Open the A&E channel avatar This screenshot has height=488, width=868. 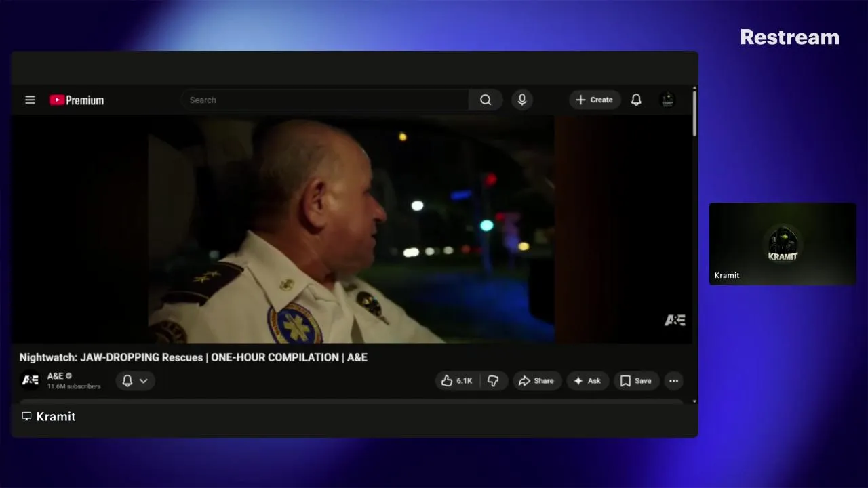[30, 380]
